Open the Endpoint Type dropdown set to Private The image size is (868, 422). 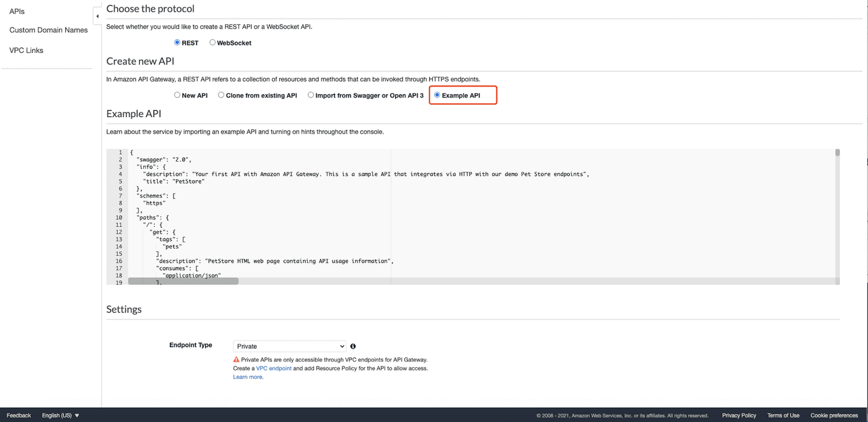click(290, 346)
